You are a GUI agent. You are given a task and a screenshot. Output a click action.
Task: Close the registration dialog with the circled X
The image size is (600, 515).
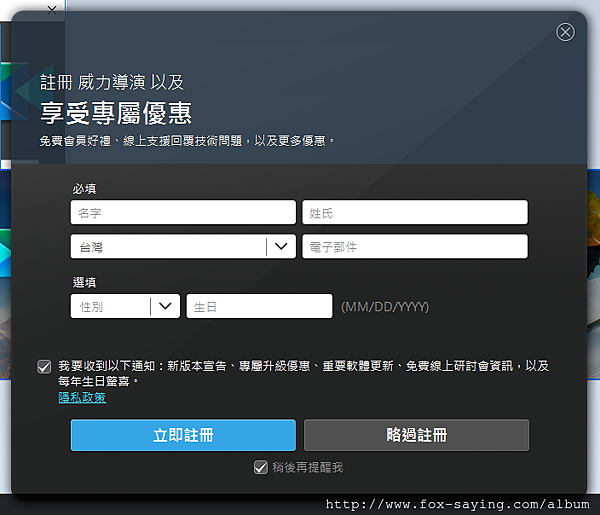(565, 32)
